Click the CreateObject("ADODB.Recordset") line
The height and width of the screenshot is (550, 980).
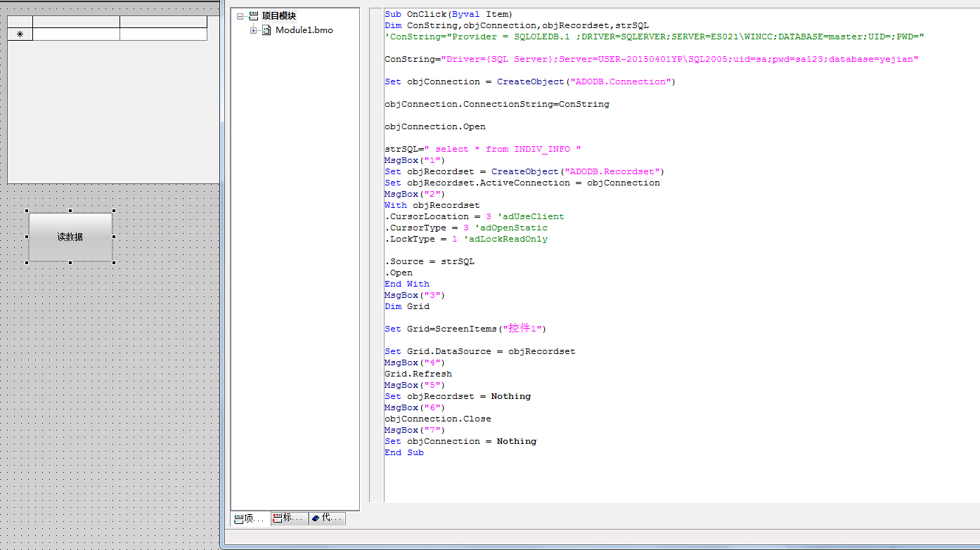[524, 171]
